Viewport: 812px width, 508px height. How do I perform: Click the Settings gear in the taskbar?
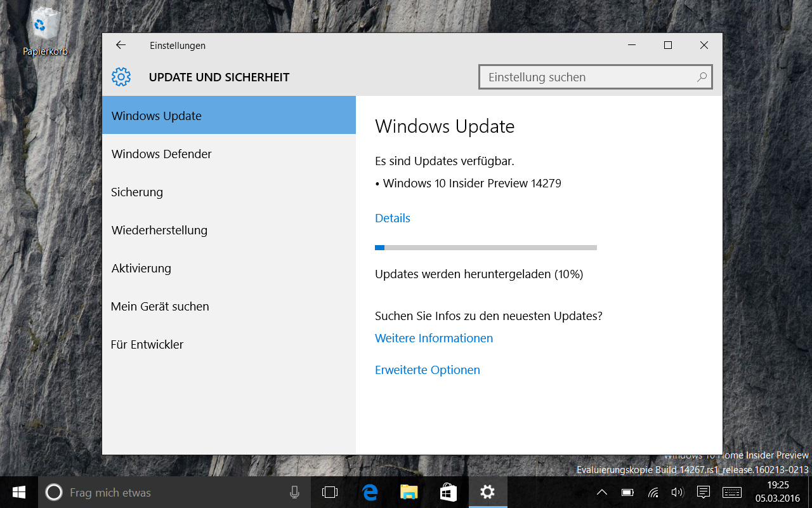coord(487,492)
